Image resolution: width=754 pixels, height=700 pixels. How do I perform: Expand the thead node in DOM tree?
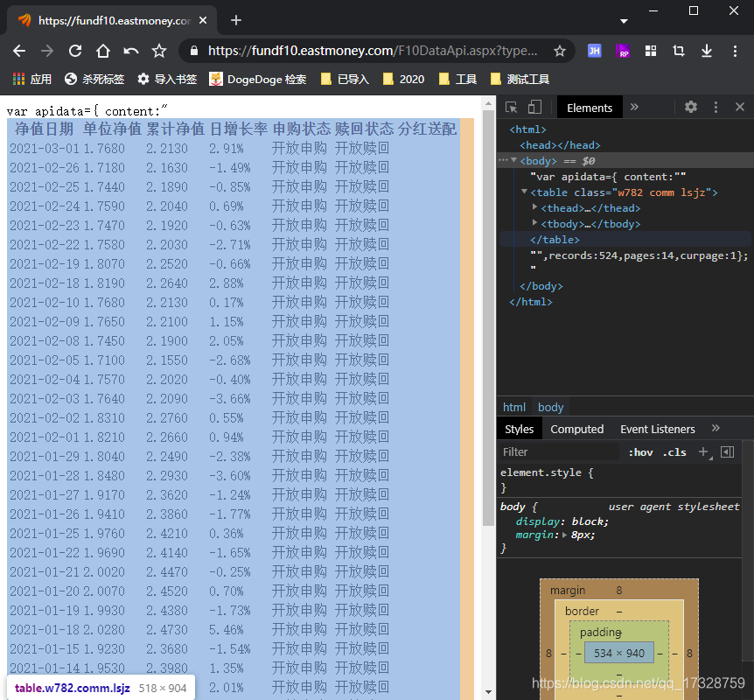point(534,207)
